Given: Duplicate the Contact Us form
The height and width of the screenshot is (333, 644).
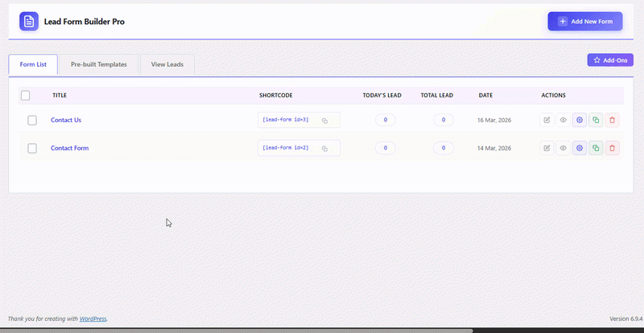Looking at the screenshot, I should click(596, 120).
